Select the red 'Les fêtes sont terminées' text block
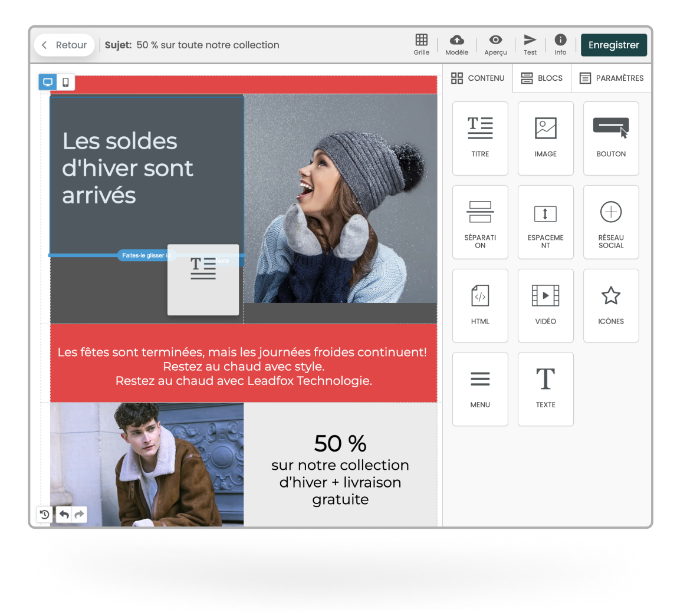 coord(244,364)
